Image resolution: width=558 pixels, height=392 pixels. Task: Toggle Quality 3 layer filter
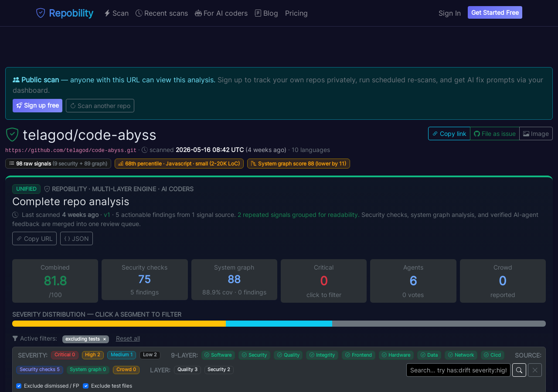click(x=187, y=370)
